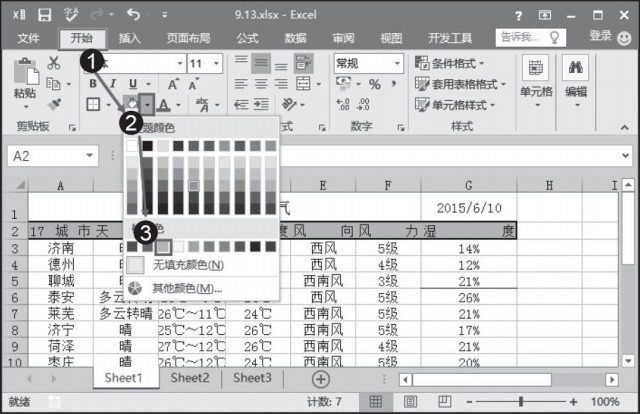The width and height of the screenshot is (640, 414).
Task: Open the 编辑 editing group button
Action: 576,82
